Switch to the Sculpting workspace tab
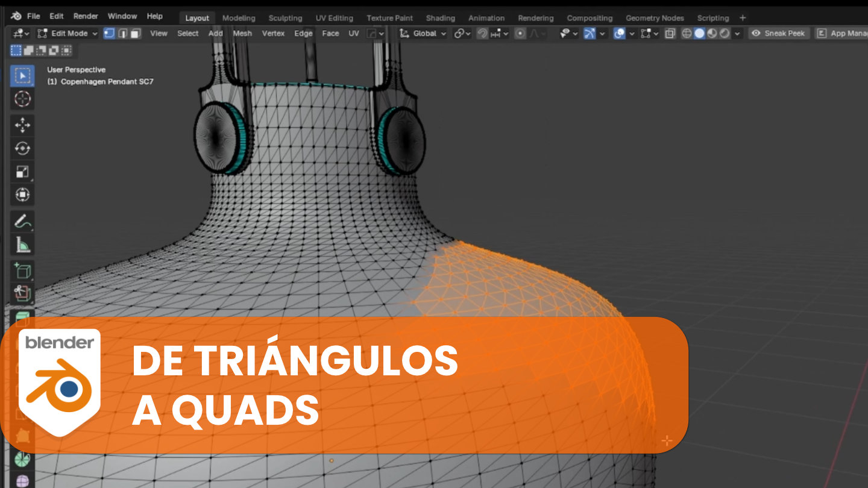 [x=285, y=18]
